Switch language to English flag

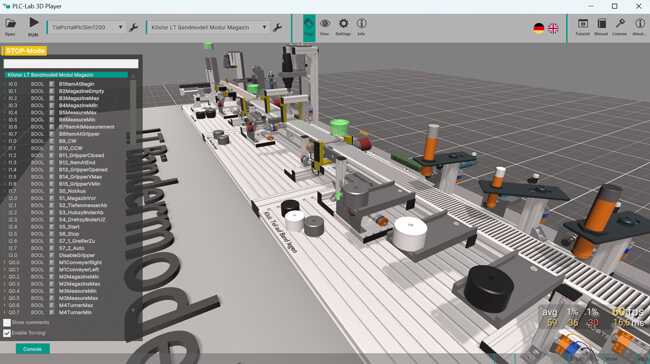pos(553,28)
